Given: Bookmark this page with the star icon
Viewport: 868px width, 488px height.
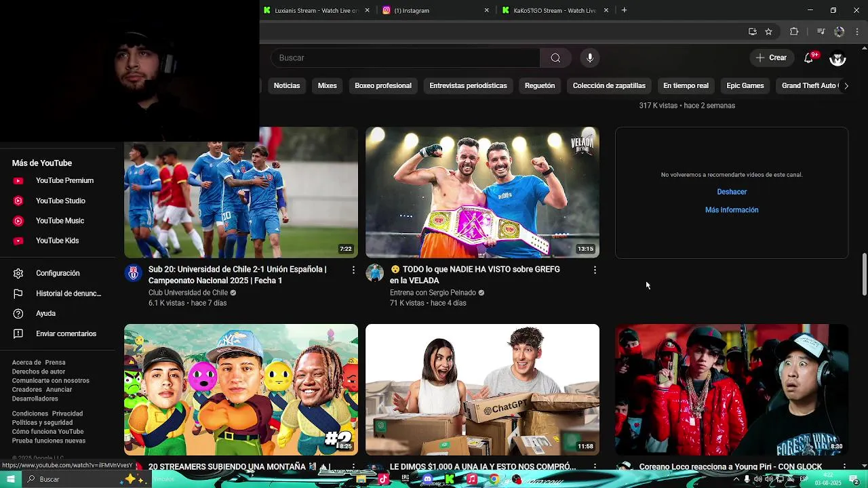Looking at the screenshot, I should pos(768,31).
